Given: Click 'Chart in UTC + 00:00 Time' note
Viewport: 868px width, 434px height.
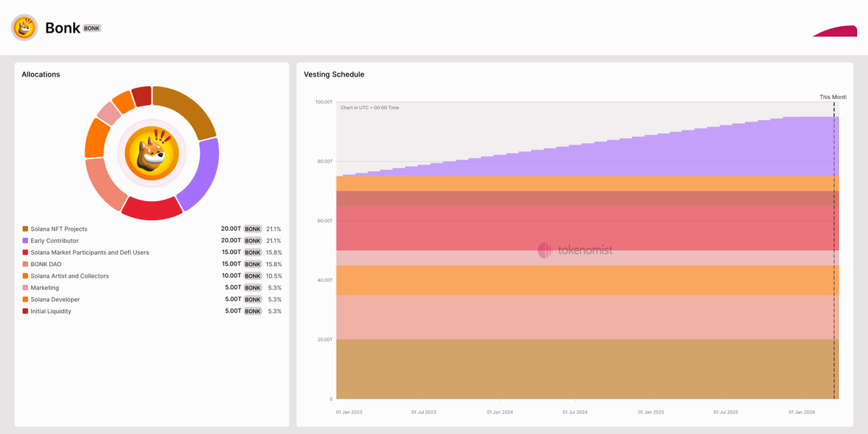Looking at the screenshot, I should (370, 108).
